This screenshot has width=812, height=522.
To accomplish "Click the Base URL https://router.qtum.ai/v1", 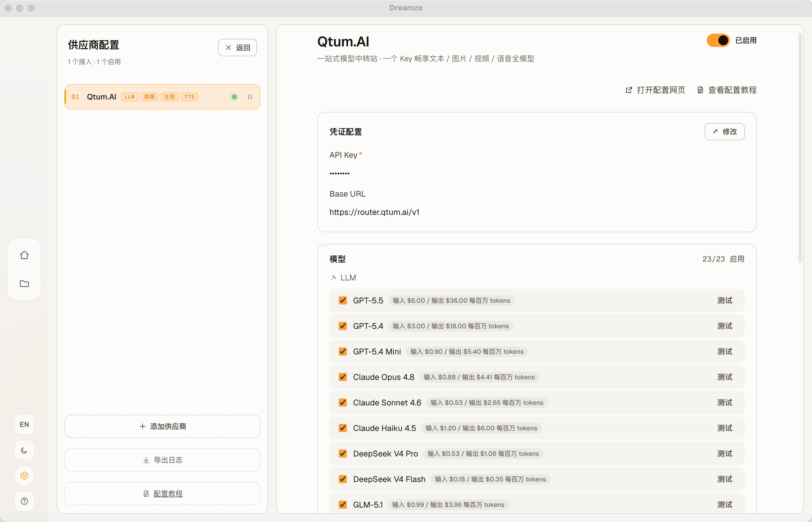I will [x=374, y=212].
